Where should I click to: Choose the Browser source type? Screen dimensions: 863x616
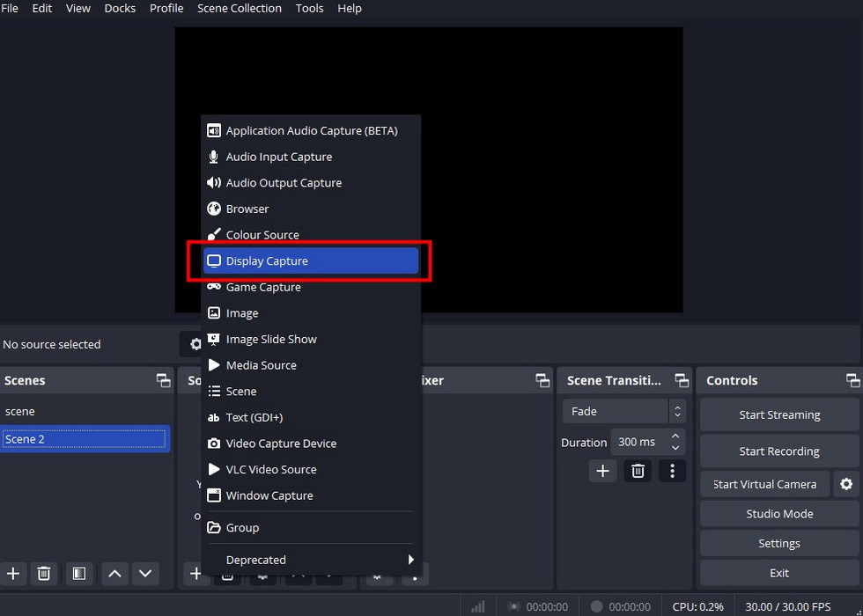coord(247,209)
